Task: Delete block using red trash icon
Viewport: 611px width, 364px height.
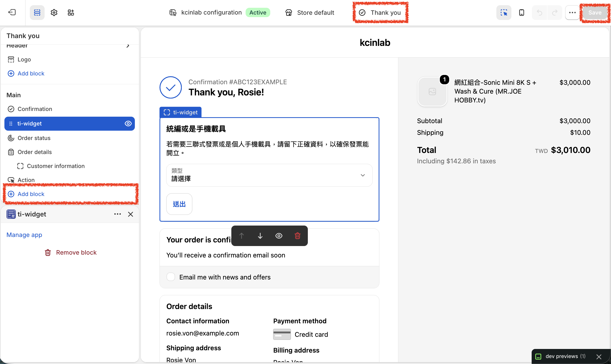Action: pyautogui.click(x=297, y=236)
